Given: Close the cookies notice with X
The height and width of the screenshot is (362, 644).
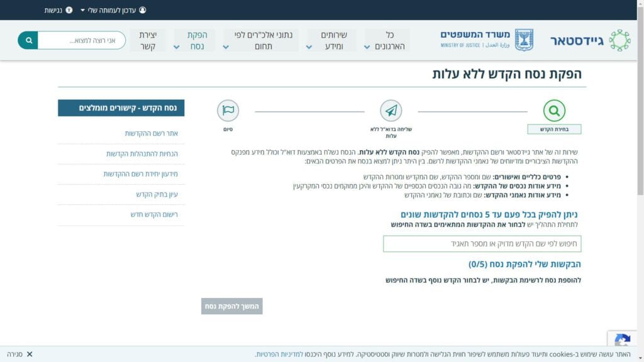Looking at the screenshot, I should 30,354.
